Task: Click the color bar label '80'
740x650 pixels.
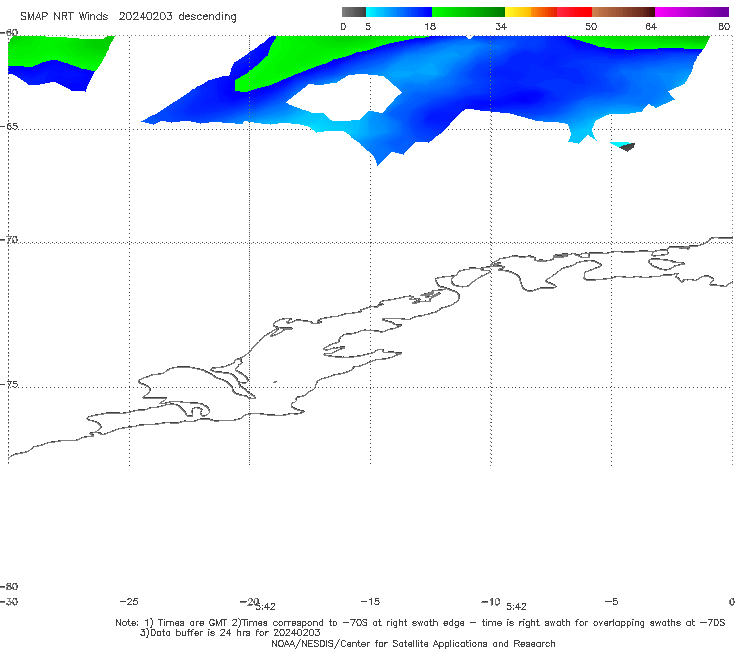Action: [724, 26]
